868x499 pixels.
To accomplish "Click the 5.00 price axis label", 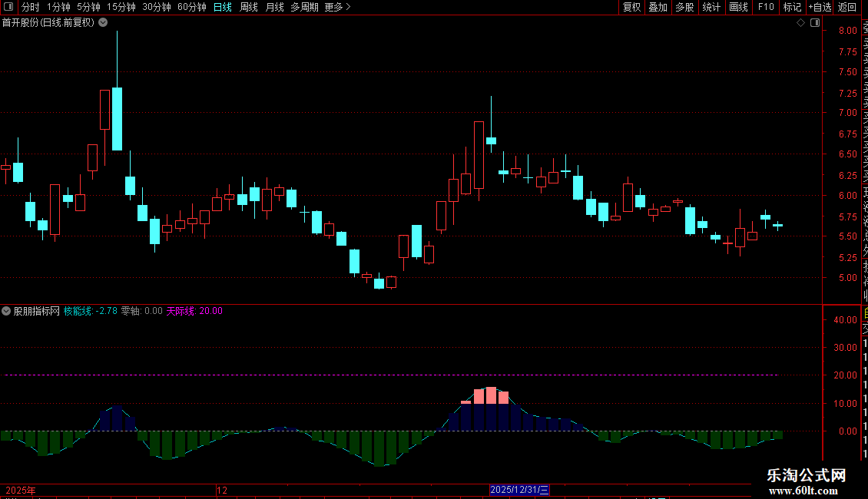I will tap(847, 278).
